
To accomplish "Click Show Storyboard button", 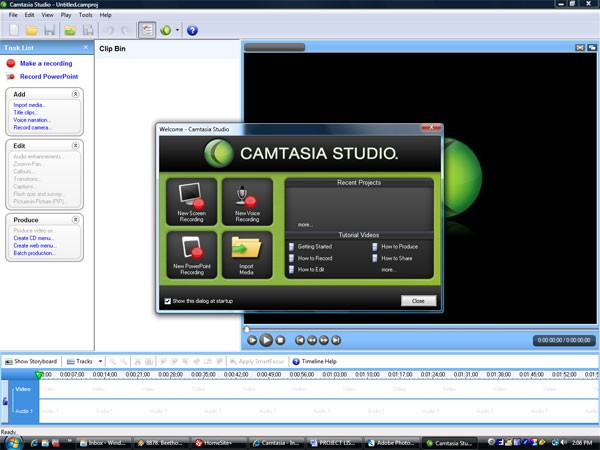I will (x=31, y=361).
